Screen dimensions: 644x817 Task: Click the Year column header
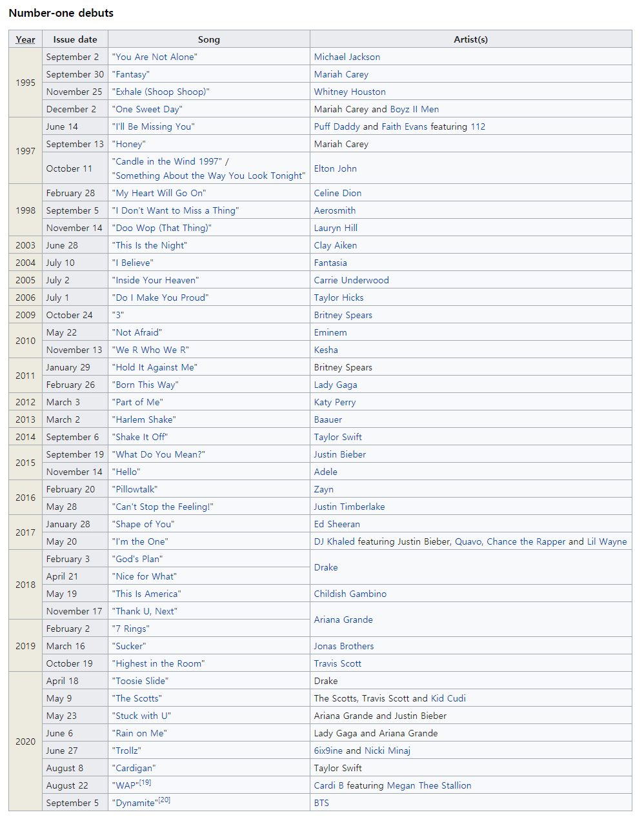26,39
